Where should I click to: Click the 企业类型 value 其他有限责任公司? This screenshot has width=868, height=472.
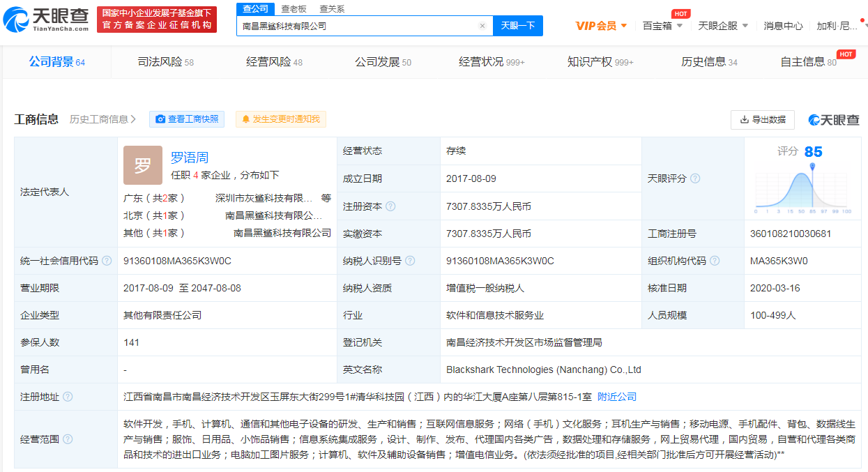(162, 315)
